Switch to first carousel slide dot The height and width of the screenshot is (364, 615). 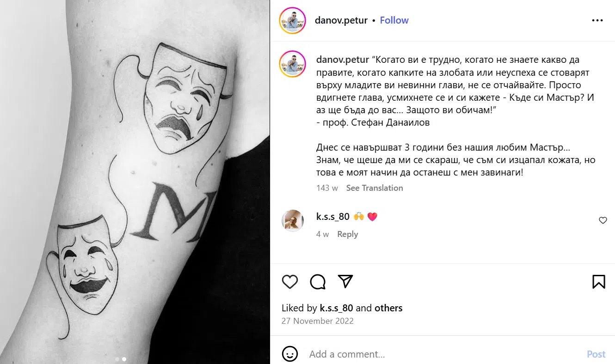(x=117, y=359)
